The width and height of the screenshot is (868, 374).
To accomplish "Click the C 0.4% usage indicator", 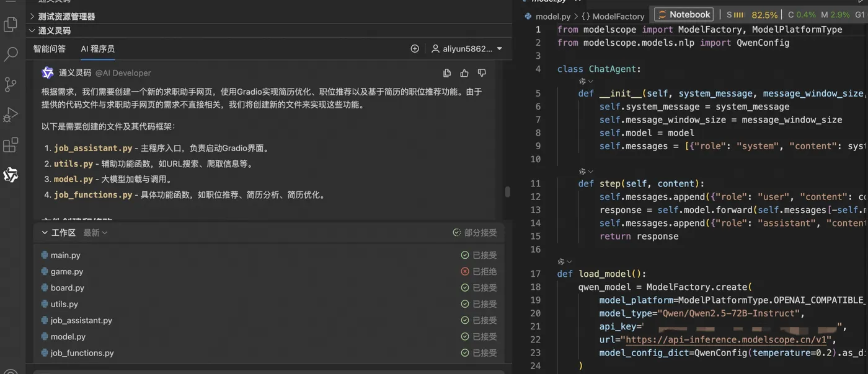I will (x=802, y=15).
